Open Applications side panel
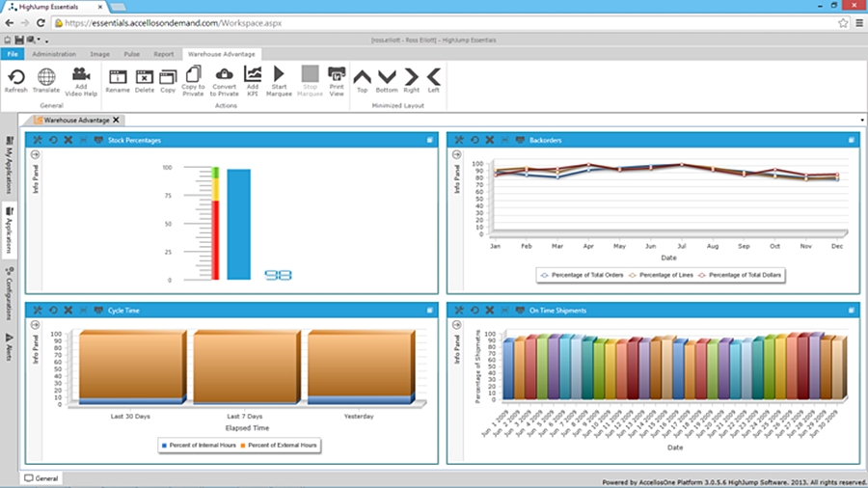The image size is (868, 488). pos(9,231)
